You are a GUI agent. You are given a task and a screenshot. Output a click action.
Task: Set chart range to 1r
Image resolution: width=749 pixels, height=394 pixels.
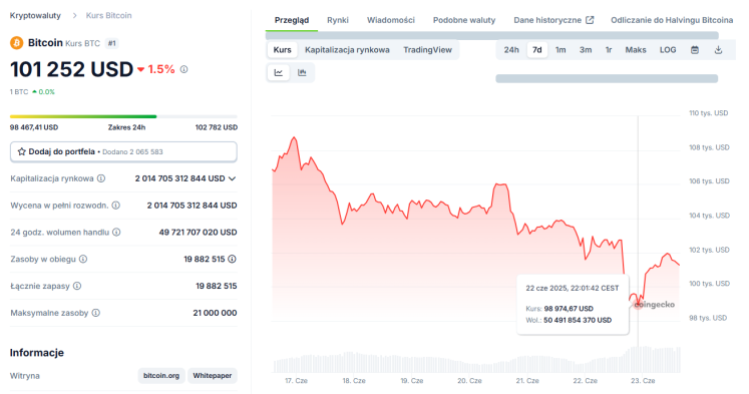tap(609, 50)
